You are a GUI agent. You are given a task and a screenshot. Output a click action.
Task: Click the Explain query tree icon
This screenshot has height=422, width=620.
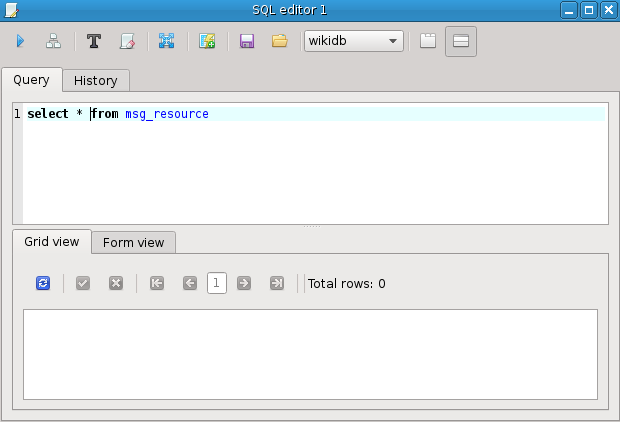pos(53,41)
